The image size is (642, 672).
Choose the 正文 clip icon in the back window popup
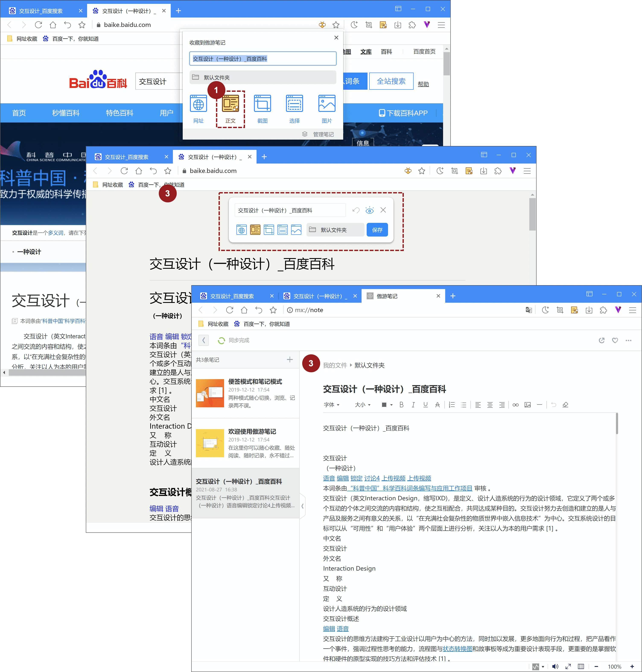coord(230,104)
